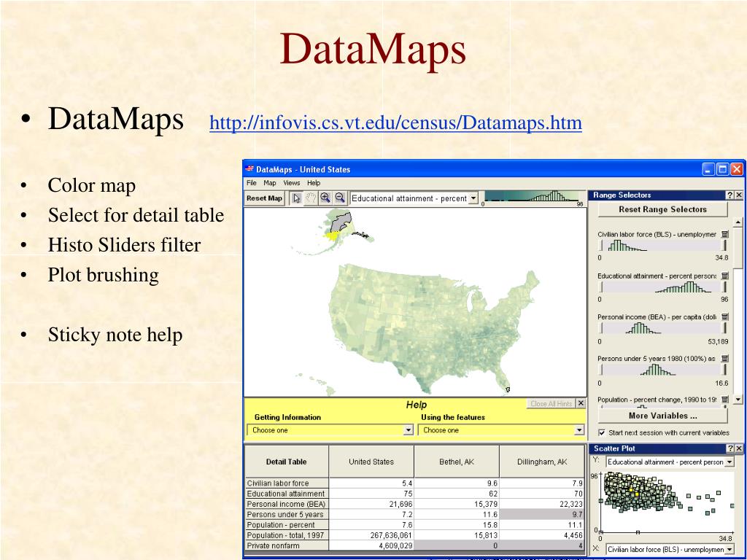Click the left slider handle of Civilian labor force
This screenshot has width=747, height=560.
[601, 245]
